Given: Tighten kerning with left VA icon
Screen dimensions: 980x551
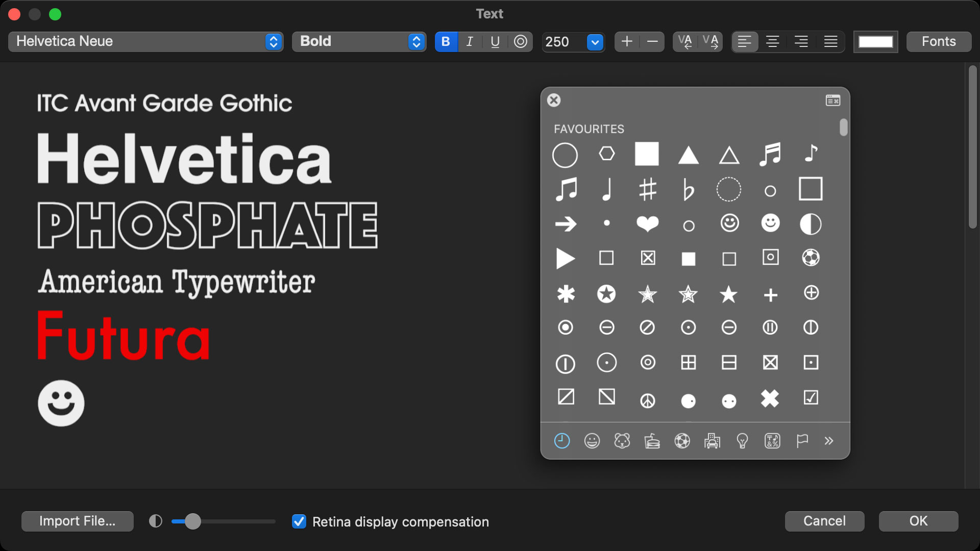Looking at the screenshot, I should click(x=685, y=41).
